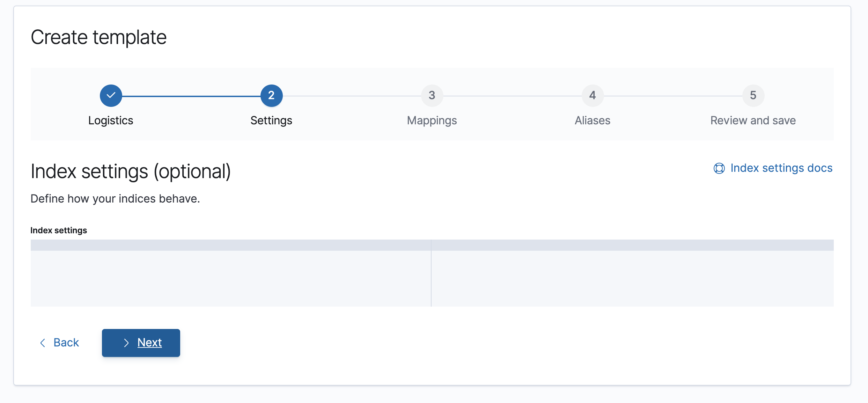Jump to the Mappings step label
This screenshot has height=403, width=868.
click(x=432, y=120)
